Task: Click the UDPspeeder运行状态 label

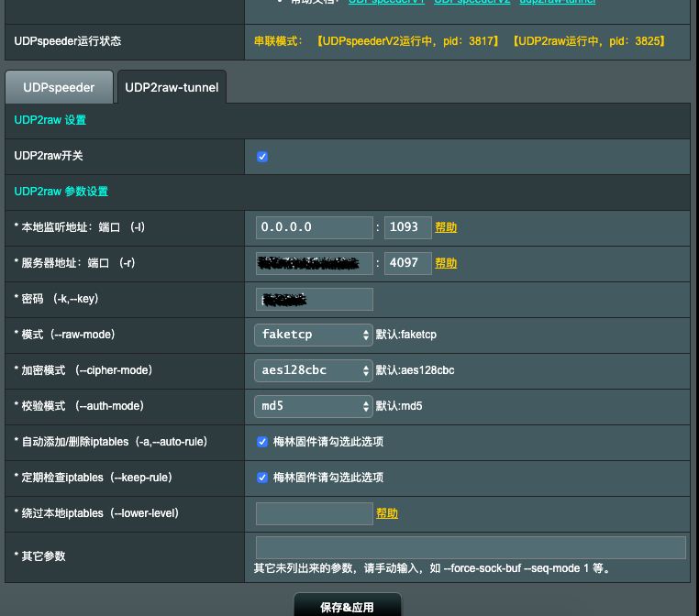Action: click(68, 41)
